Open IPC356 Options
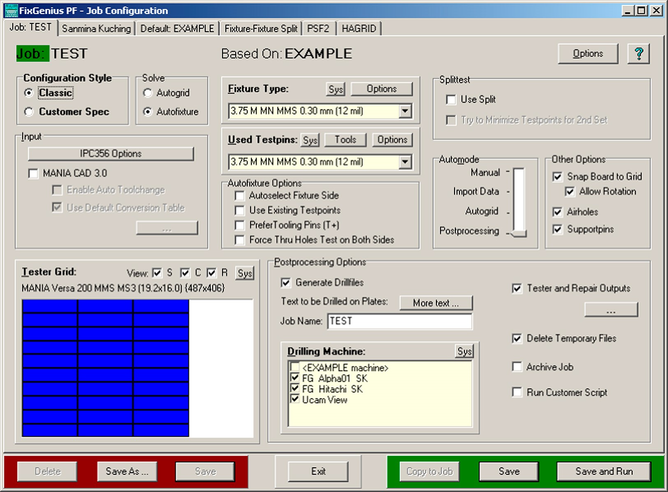668x492 pixels. [x=112, y=154]
